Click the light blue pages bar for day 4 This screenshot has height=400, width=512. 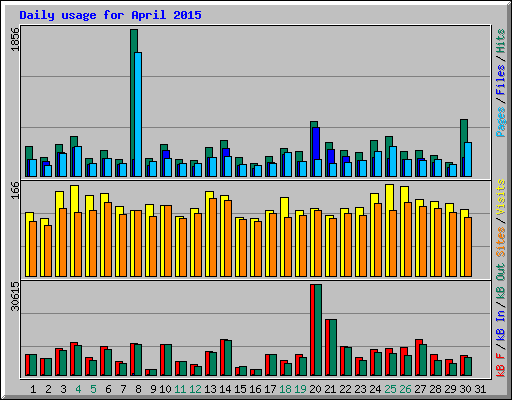tap(78, 161)
